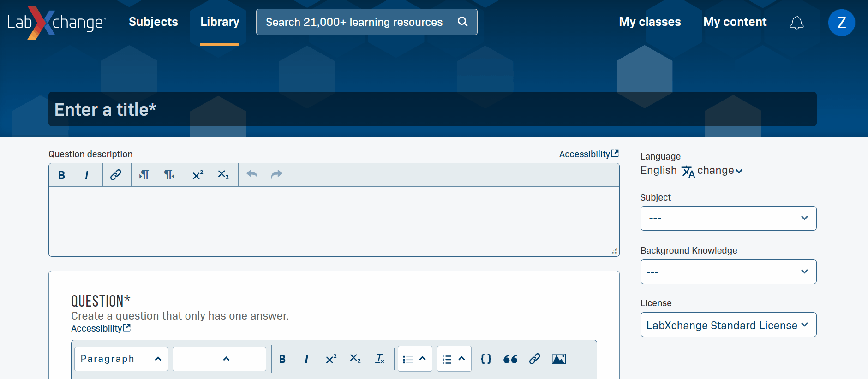The height and width of the screenshot is (379, 868).
Task: Open the Paragraph format dropdown
Action: pos(121,359)
